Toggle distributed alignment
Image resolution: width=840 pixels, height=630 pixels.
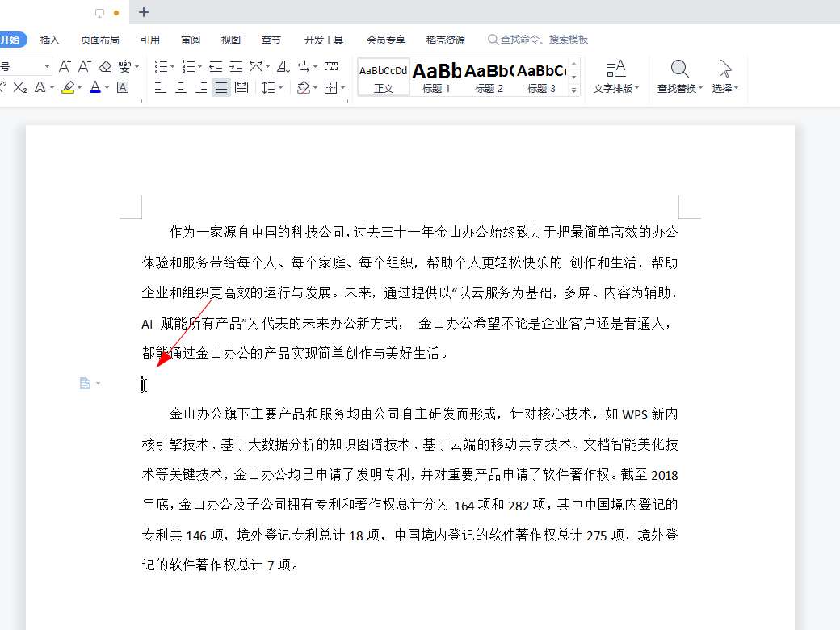tap(241, 87)
